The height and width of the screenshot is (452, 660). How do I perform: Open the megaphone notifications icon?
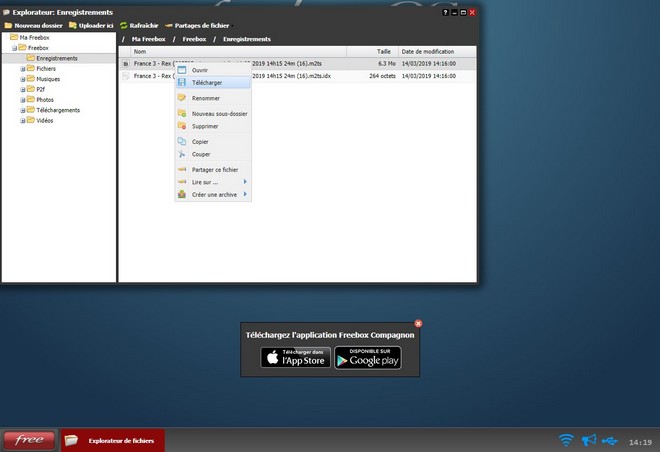point(589,440)
